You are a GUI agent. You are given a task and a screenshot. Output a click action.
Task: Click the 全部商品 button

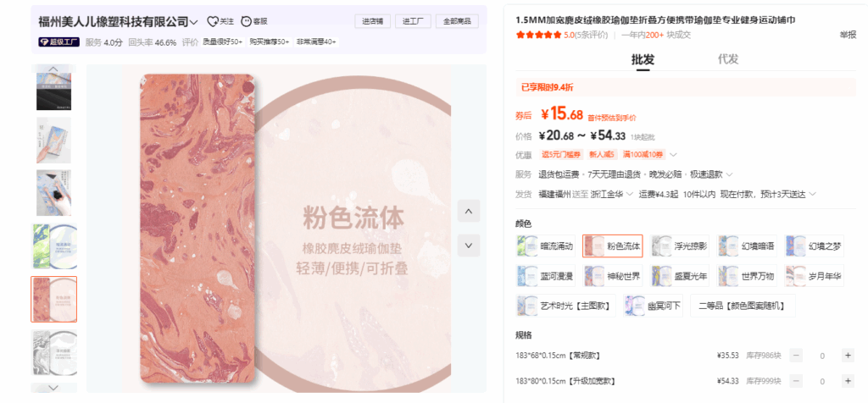click(x=457, y=21)
